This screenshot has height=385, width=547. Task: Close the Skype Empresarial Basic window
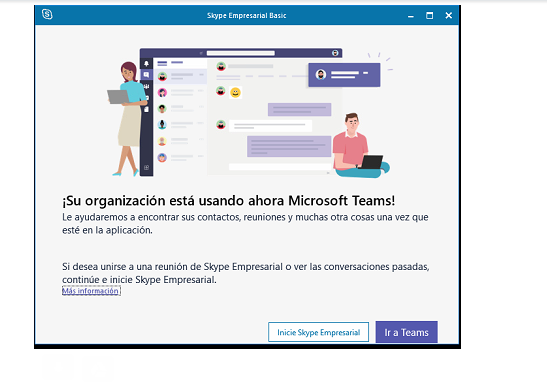tap(449, 16)
